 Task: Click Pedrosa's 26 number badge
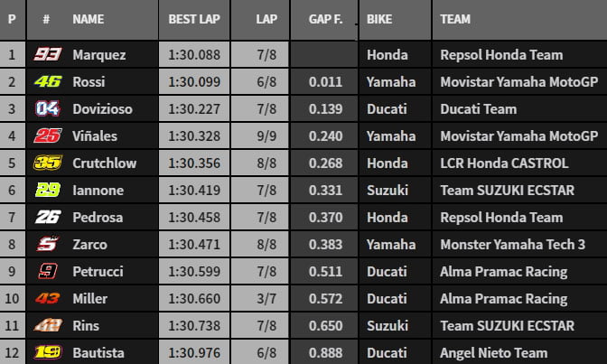[46, 217]
